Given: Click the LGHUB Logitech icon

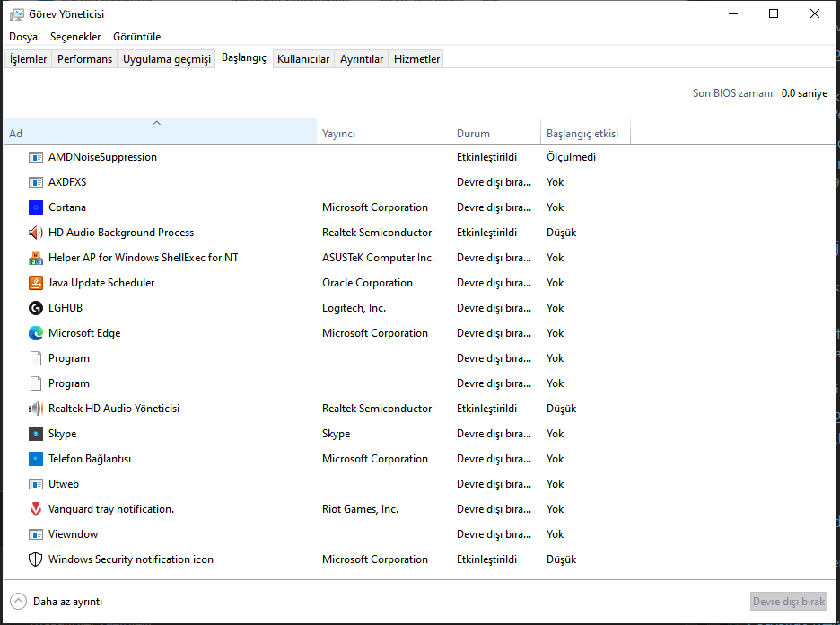Looking at the screenshot, I should [35, 308].
